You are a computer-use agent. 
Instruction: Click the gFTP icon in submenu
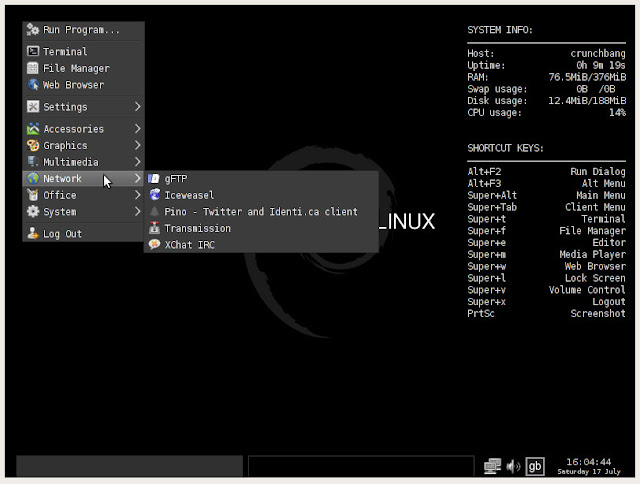(x=154, y=178)
